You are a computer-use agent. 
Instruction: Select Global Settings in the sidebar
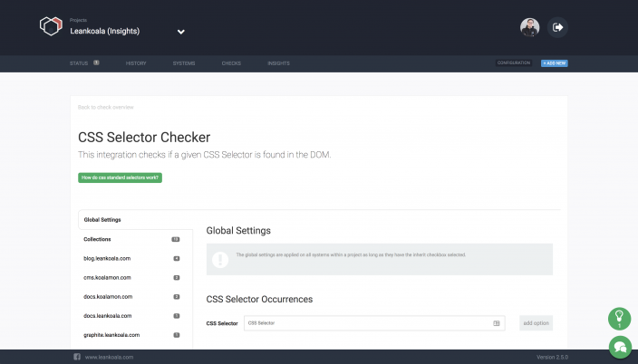tap(135, 220)
